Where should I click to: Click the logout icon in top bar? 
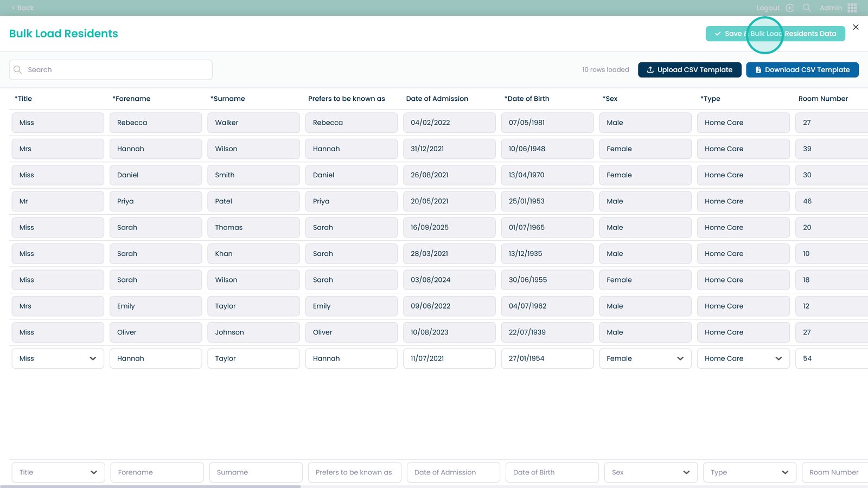click(790, 8)
